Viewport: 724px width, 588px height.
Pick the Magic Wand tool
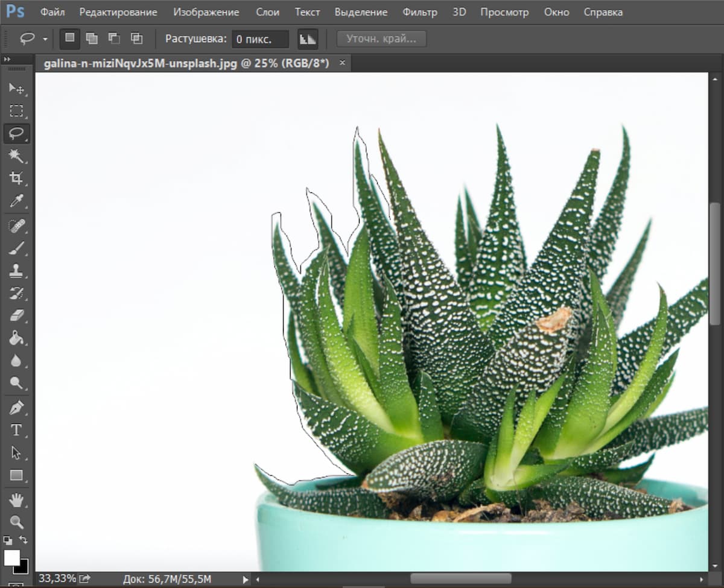(x=16, y=156)
